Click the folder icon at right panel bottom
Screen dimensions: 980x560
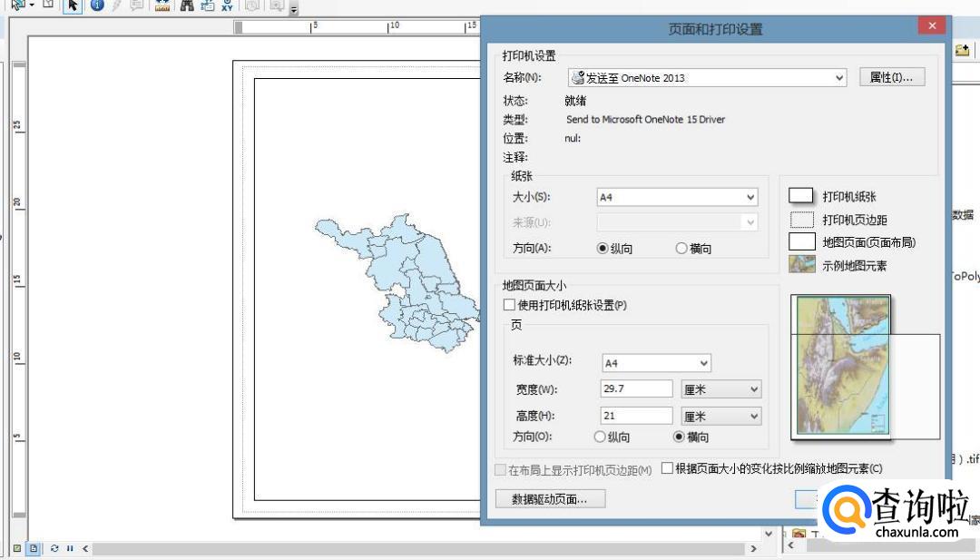[x=799, y=534]
